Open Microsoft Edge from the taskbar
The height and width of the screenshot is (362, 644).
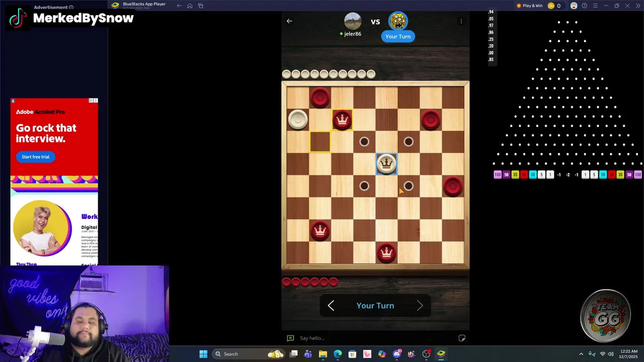[x=338, y=354]
